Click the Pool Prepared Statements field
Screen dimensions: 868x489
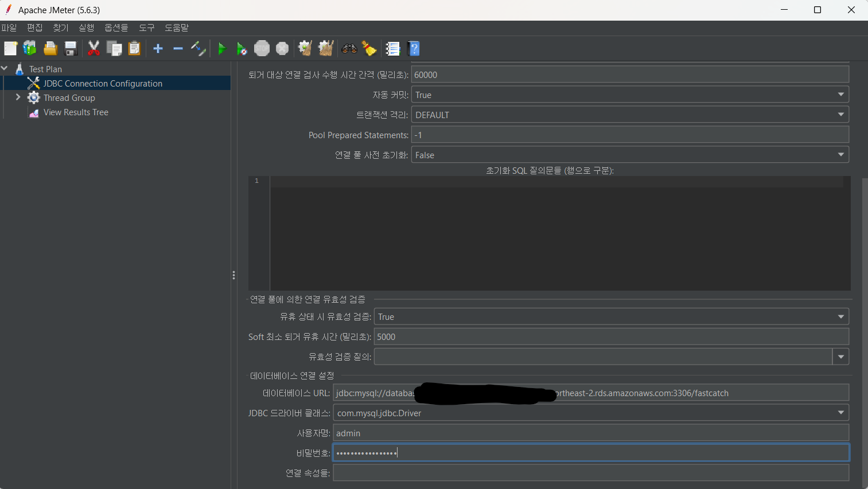[x=630, y=135]
